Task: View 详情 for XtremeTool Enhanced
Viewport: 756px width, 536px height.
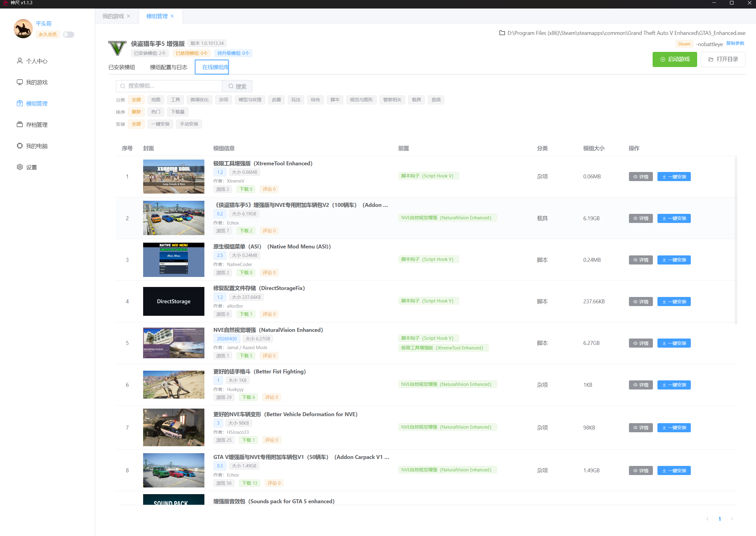Action: tap(640, 177)
